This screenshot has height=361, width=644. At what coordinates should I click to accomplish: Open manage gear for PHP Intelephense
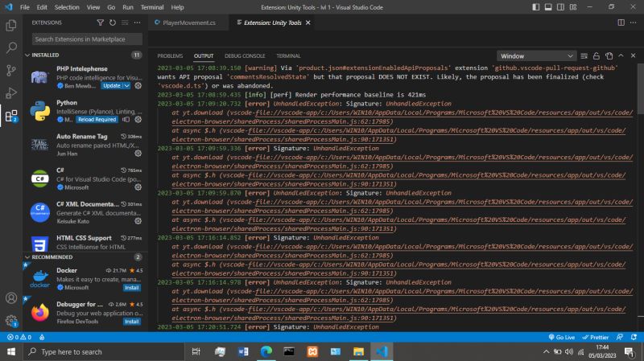(x=138, y=86)
